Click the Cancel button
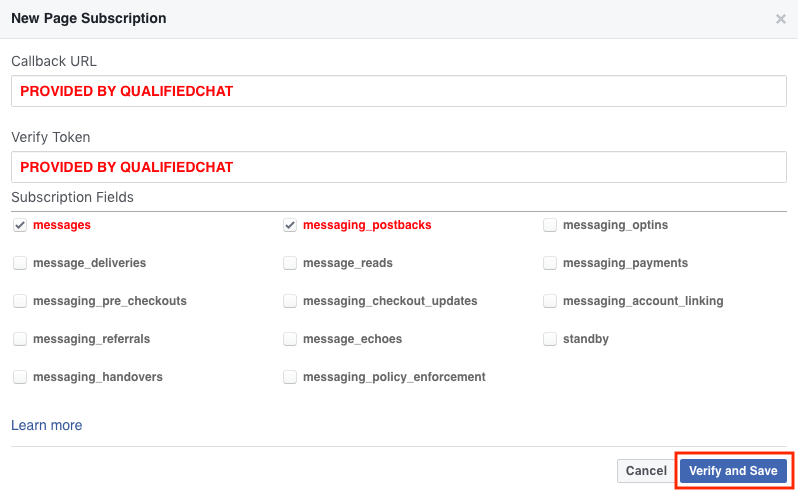This screenshot has height=494, width=798. click(646, 471)
